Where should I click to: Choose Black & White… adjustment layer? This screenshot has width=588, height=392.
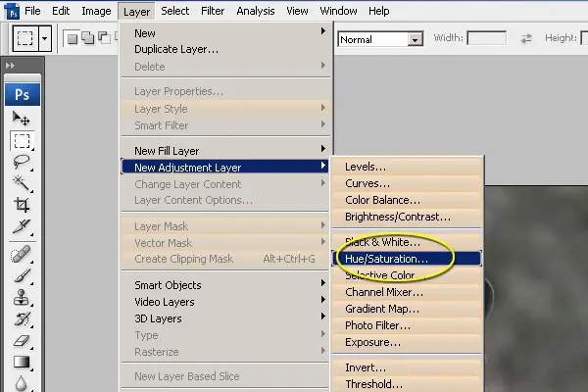[407, 242]
